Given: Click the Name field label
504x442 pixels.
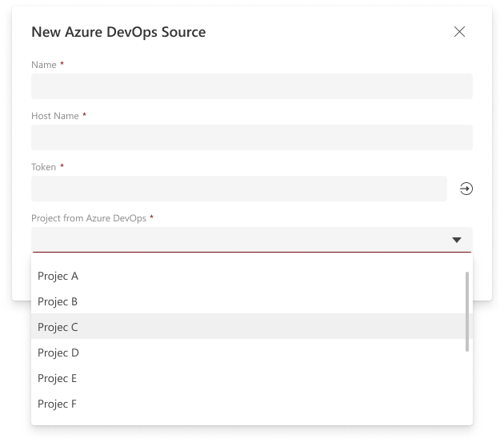Looking at the screenshot, I should tap(44, 65).
